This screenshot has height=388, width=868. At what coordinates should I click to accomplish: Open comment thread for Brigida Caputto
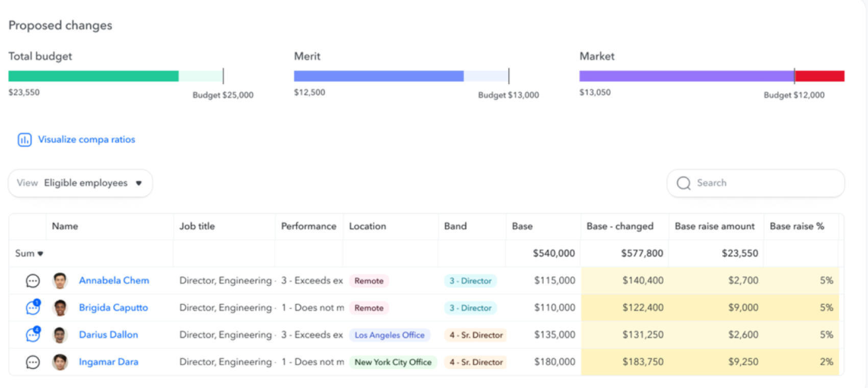coord(33,308)
